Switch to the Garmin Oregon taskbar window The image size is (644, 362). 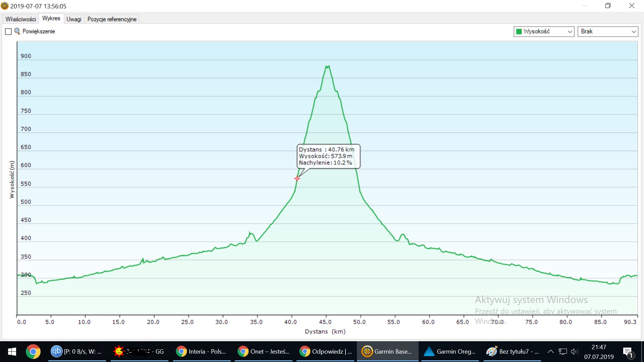(449, 351)
